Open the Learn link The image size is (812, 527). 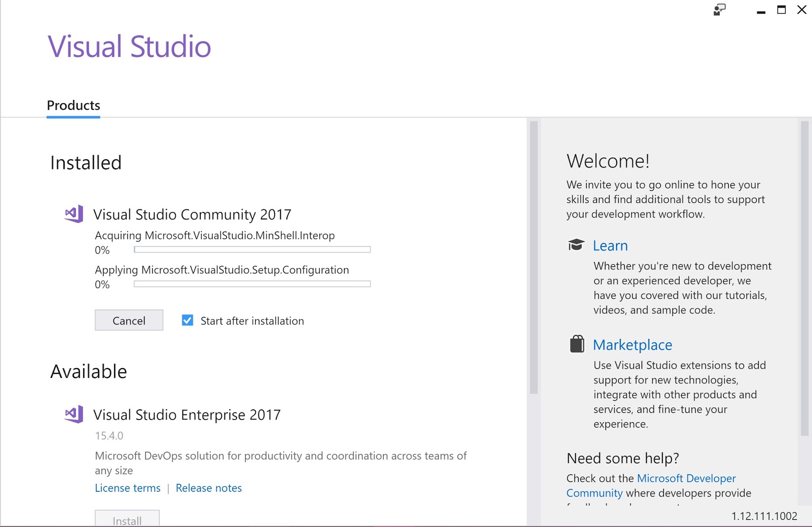(x=610, y=245)
